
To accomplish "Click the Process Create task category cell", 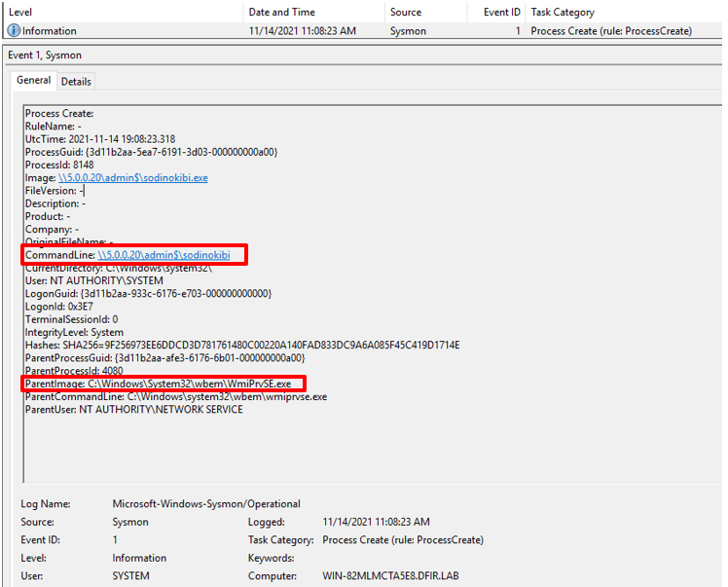I will tap(611, 31).
